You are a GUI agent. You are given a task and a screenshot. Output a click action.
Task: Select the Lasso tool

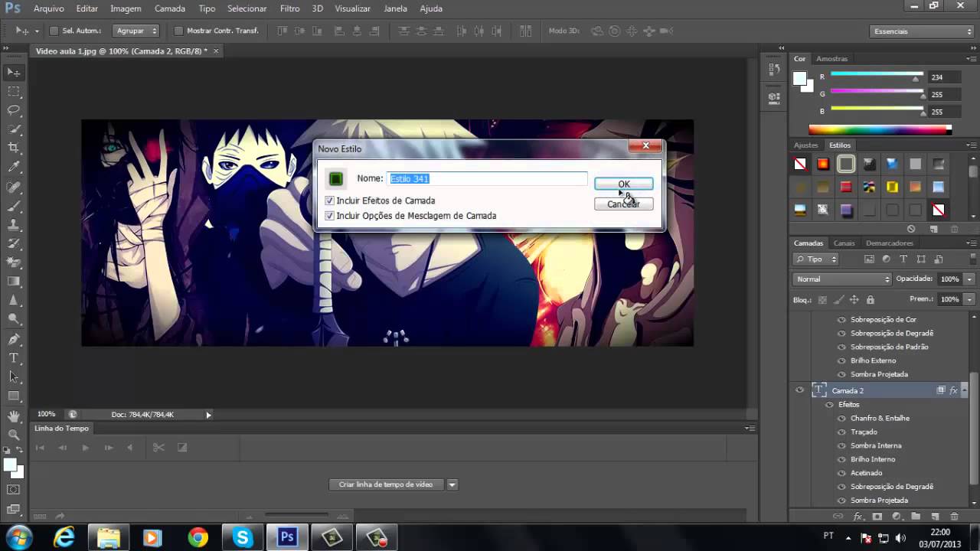click(14, 110)
